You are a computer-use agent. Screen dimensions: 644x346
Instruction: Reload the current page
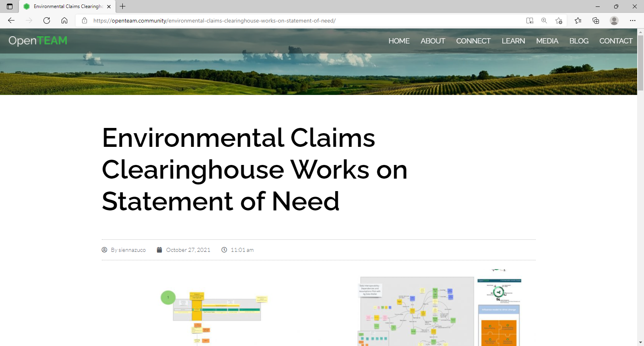point(47,21)
